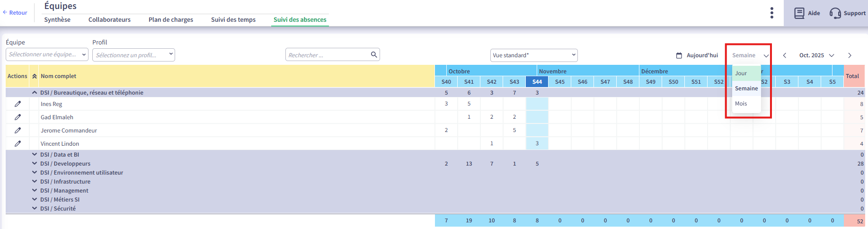Go to next period with right arrow
This screenshot has height=229, width=868.
850,55
